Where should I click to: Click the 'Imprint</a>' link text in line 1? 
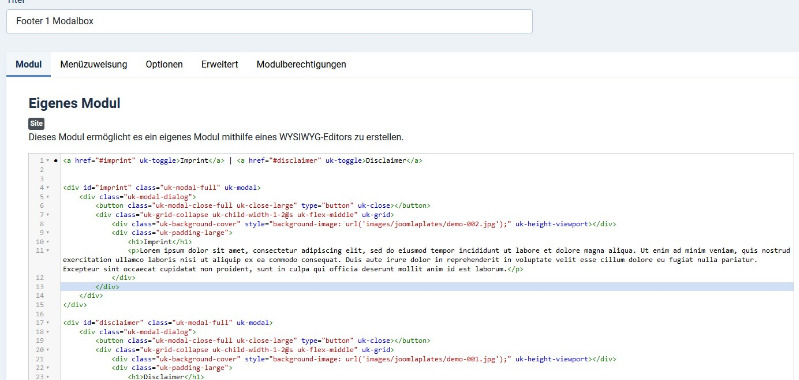pyautogui.click(x=202, y=160)
